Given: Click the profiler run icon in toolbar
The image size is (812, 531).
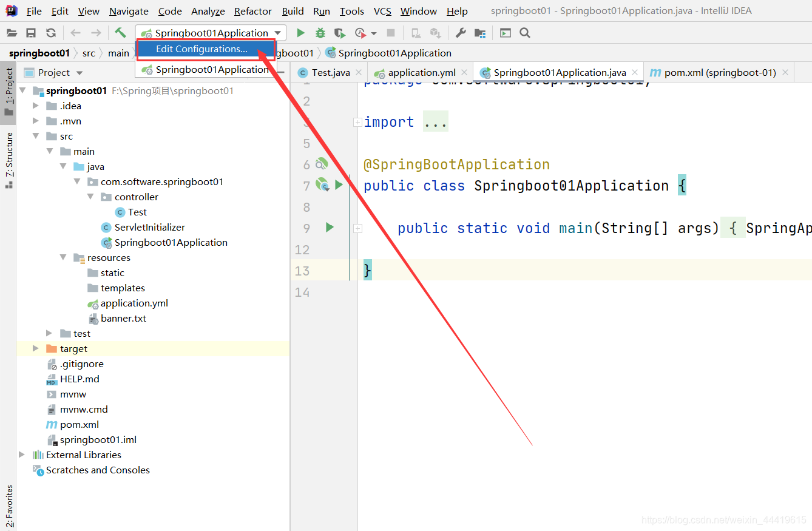Looking at the screenshot, I should [360, 33].
